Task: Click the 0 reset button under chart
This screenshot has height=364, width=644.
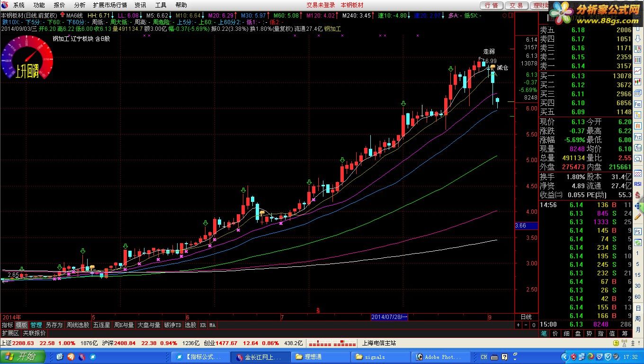Action: tap(534, 325)
